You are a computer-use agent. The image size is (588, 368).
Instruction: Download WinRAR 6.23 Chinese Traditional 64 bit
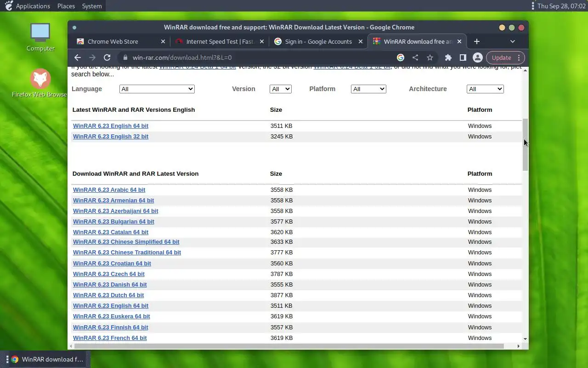point(127,252)
